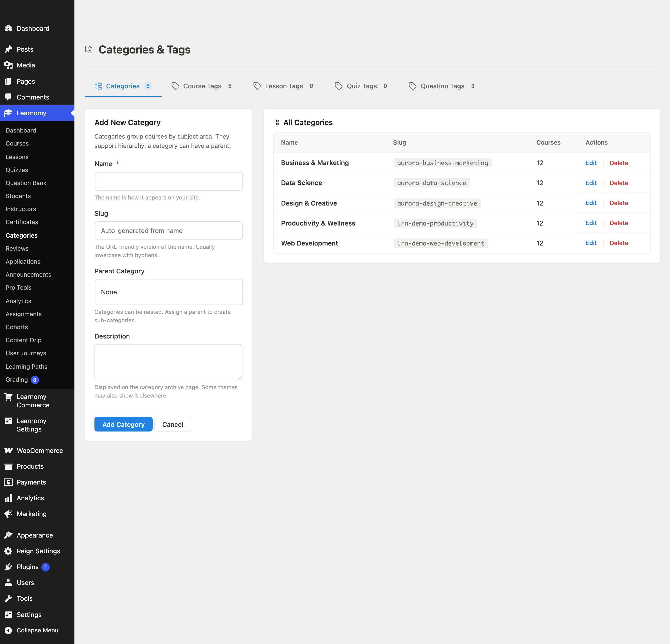Screen dimensions: 670x644
Task: Open the Quiz Tags tab
Action: (x=361, y=86)
